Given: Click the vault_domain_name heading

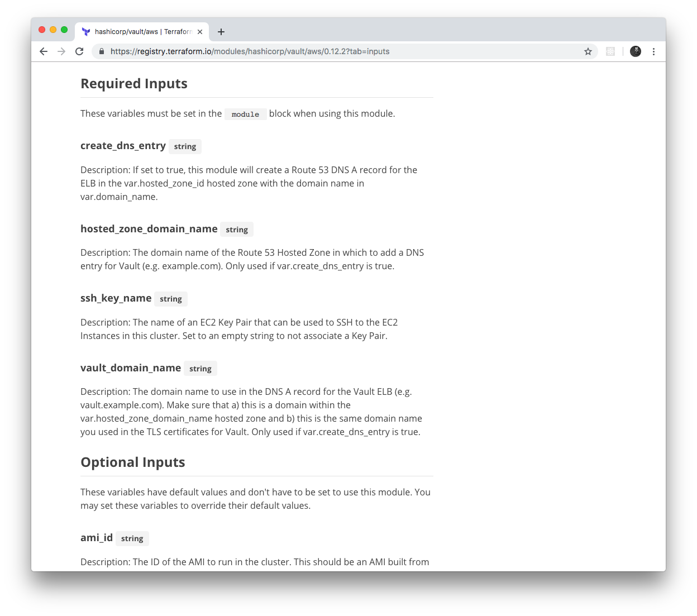Looking at the screenshot, I should pyautogui.click(x=130, y=367).
